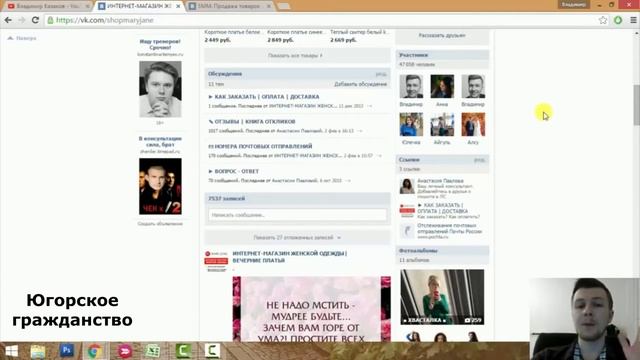Switch to the first YouTube tab
This screenshot has width=640, height=360.
click(49, 6)
